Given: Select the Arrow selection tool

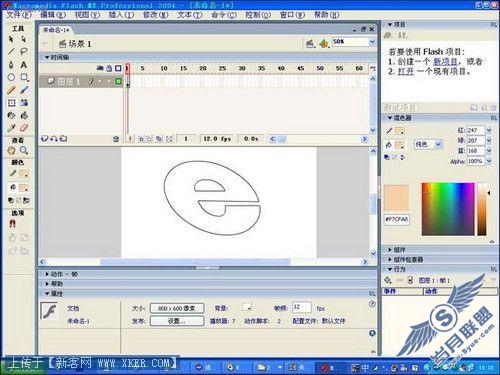Looking at the screenshot, I should point(11,39).
